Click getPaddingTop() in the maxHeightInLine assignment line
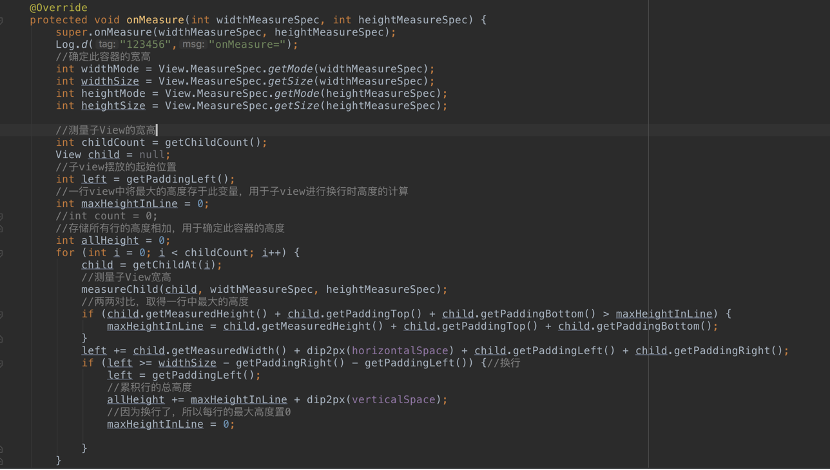This screenshot has height=470, width=830. (x=490, y=326)
